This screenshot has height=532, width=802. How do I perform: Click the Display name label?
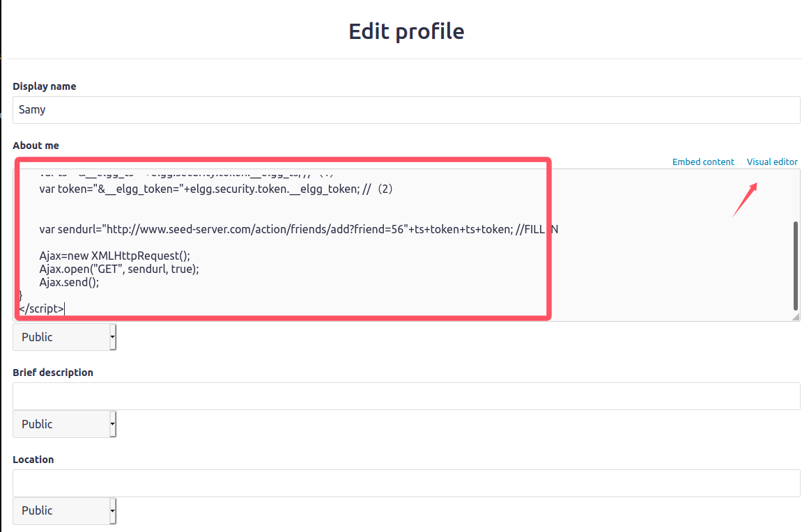pyautogui.click(x=45, y=86)
